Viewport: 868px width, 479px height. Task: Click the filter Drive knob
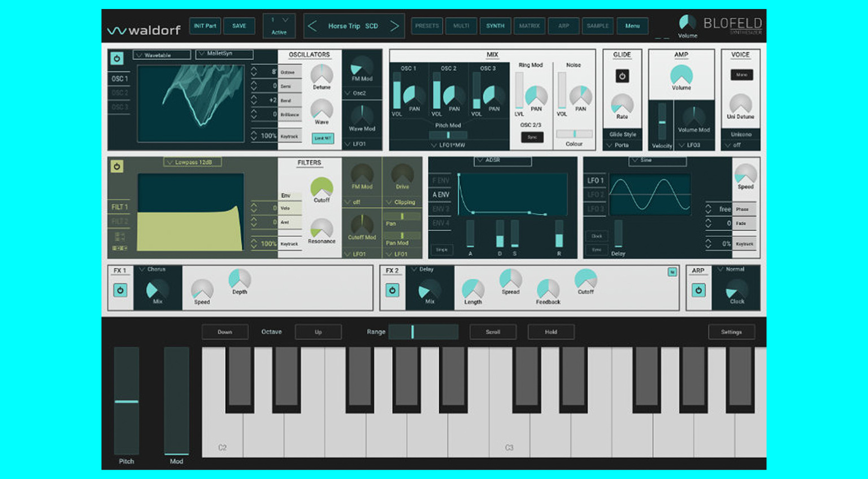click(402, 174)
